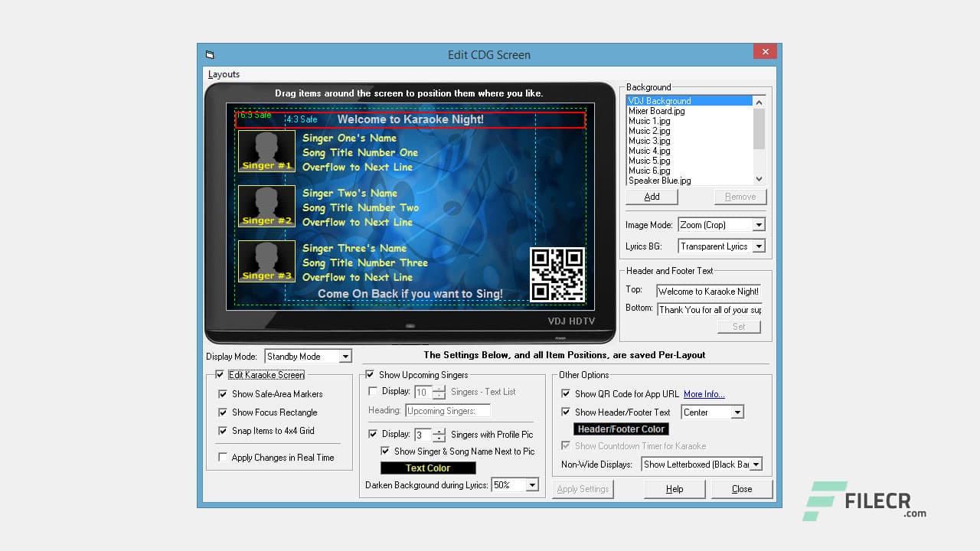Click the QR code preview on the screen

tap(557, 274)
